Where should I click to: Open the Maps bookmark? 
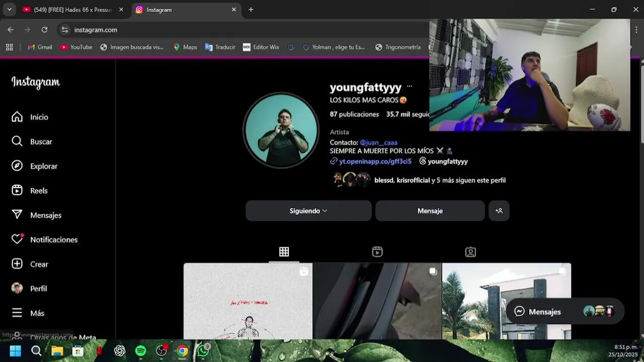pos(185,47)
